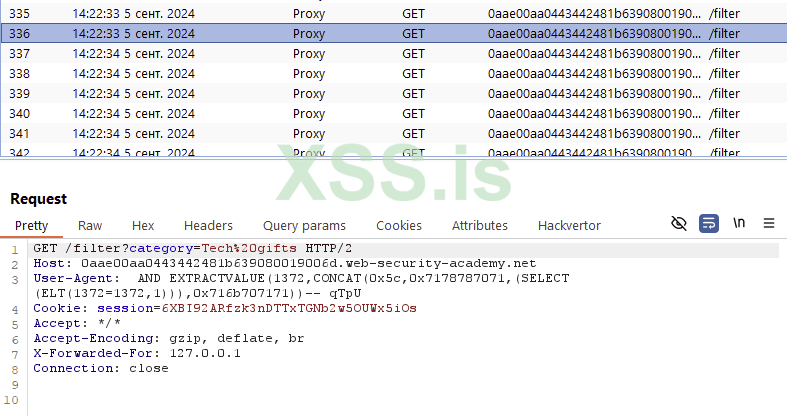Viewport: 787px width, 416px height.
Task: Switch to the Pretty tab
Action: [31, 226]
